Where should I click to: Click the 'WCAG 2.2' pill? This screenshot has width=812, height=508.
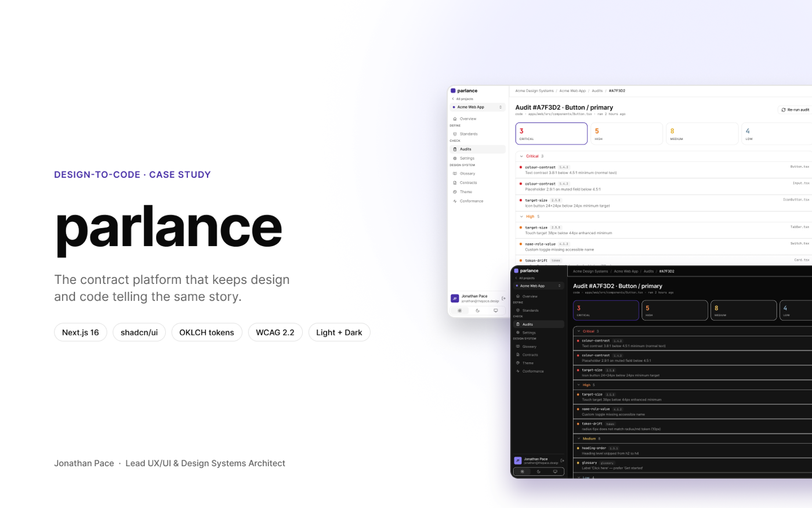(x=275, y=333)
